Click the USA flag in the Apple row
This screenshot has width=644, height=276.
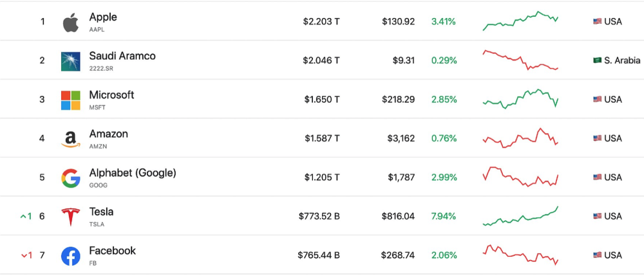pos(597,21)
